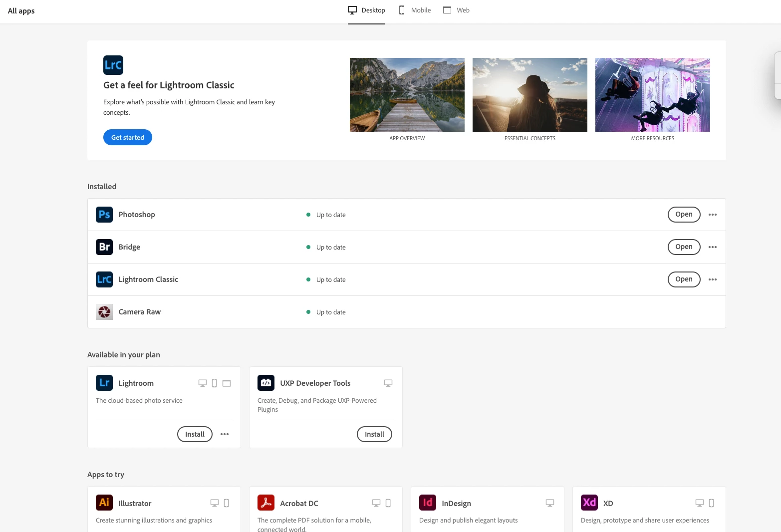Open Photoshop with its Open button
Screen dimensions: 781x532
(x=684, y=215)
